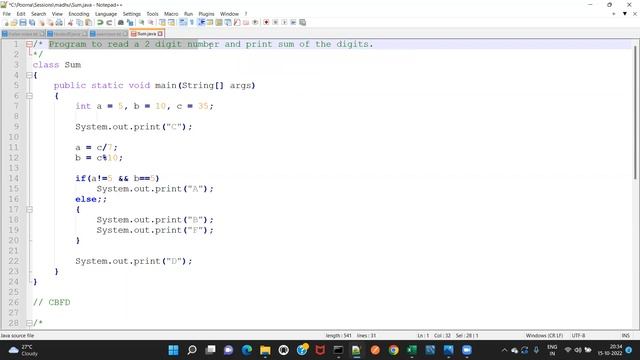Switch to the first document tab
Screen dimensions: 640x360
(23, 34)
